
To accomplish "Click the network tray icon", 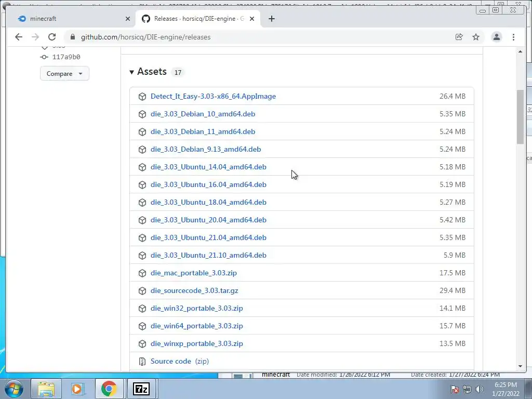I will tap(467, 389).
